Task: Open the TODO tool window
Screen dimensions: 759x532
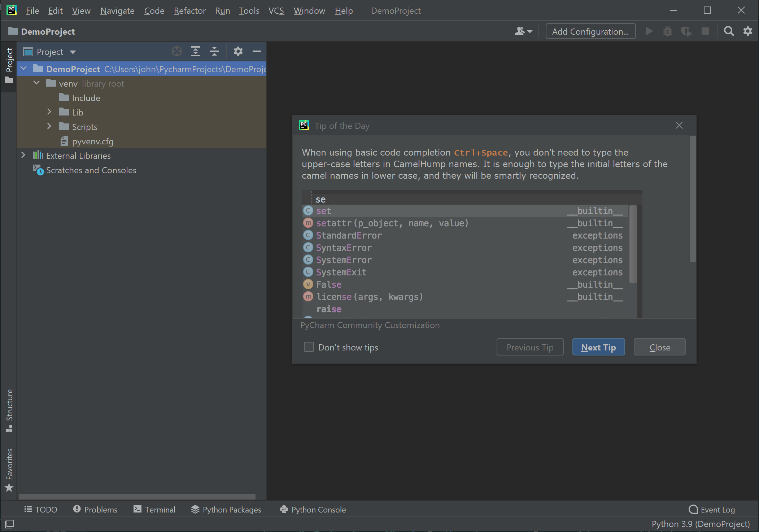Action: click(x=41, y=509)
